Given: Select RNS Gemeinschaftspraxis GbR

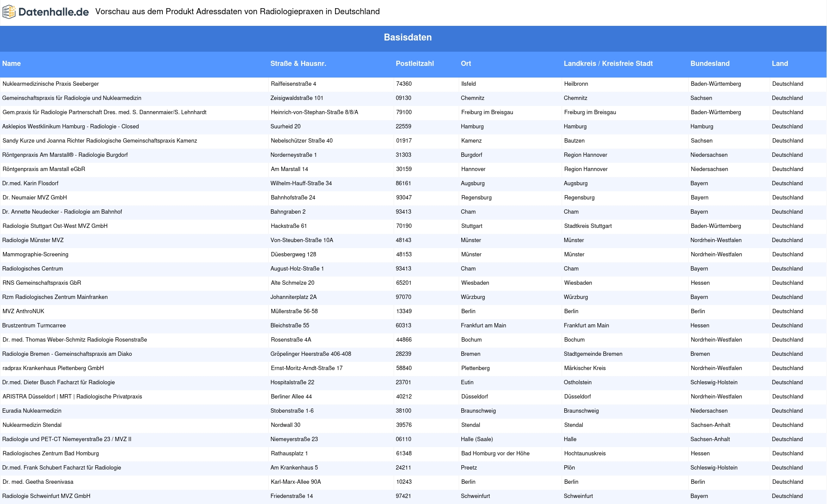Looking at the screenshot, I should pyautogui.click(x=42, y=283).
